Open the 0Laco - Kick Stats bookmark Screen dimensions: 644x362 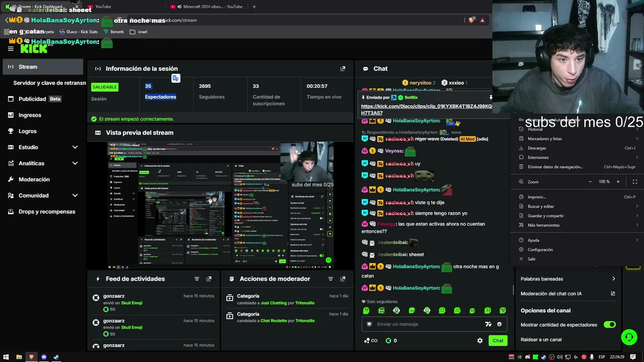coord(78,32)
